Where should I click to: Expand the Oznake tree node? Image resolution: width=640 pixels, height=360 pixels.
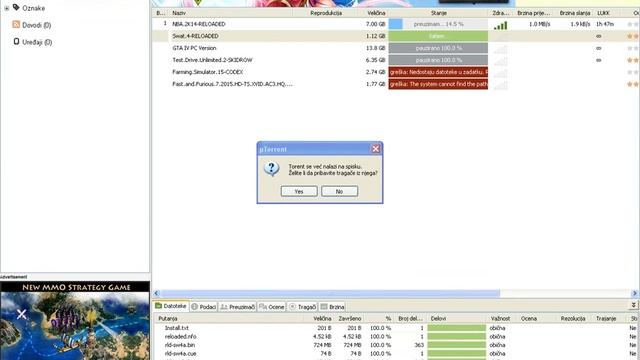pos(7,8)
